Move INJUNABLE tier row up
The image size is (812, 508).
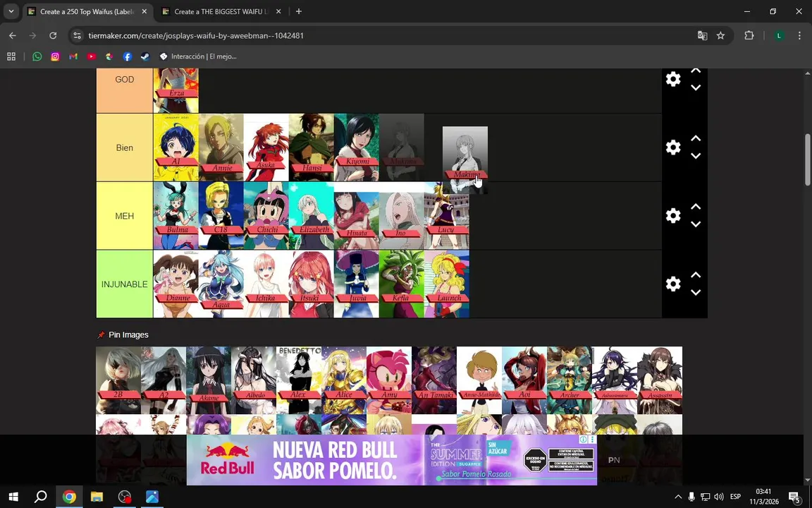tap(696, 275)
